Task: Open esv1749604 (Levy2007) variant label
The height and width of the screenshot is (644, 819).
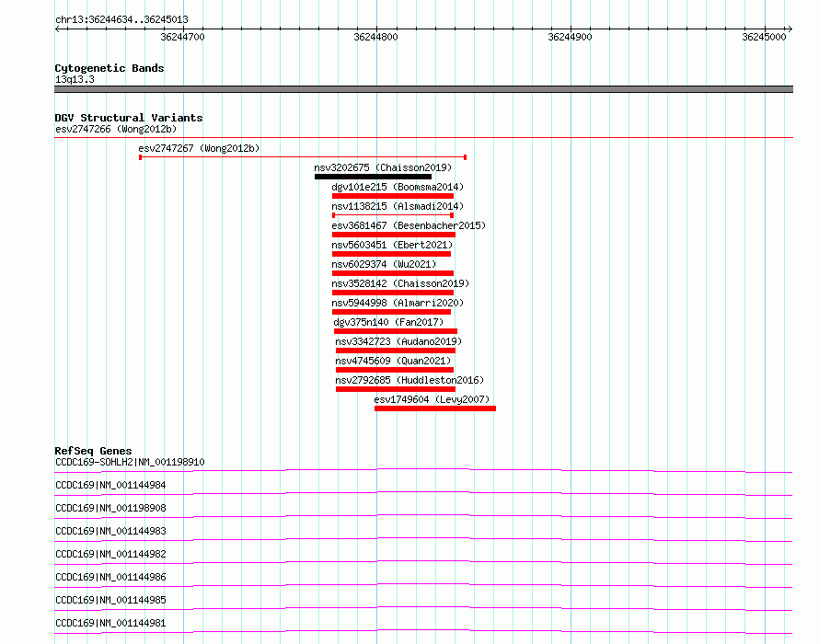Action: [432, 399]
